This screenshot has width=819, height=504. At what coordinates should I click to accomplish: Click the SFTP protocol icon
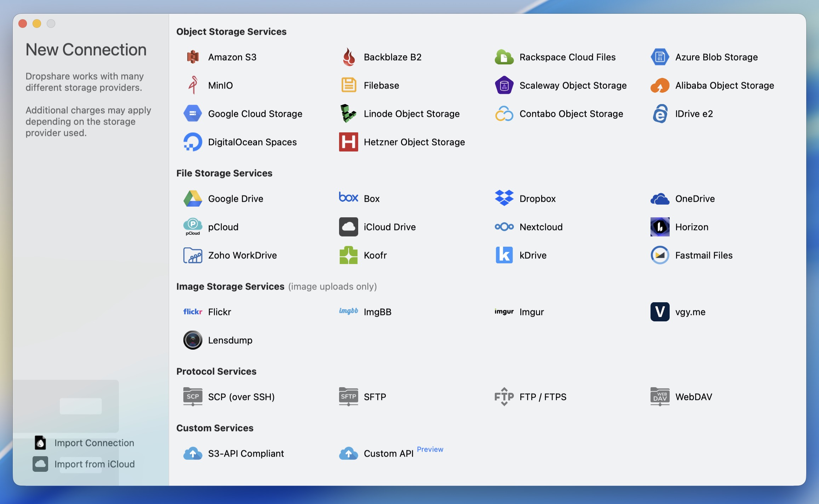[x=348, y=397]
